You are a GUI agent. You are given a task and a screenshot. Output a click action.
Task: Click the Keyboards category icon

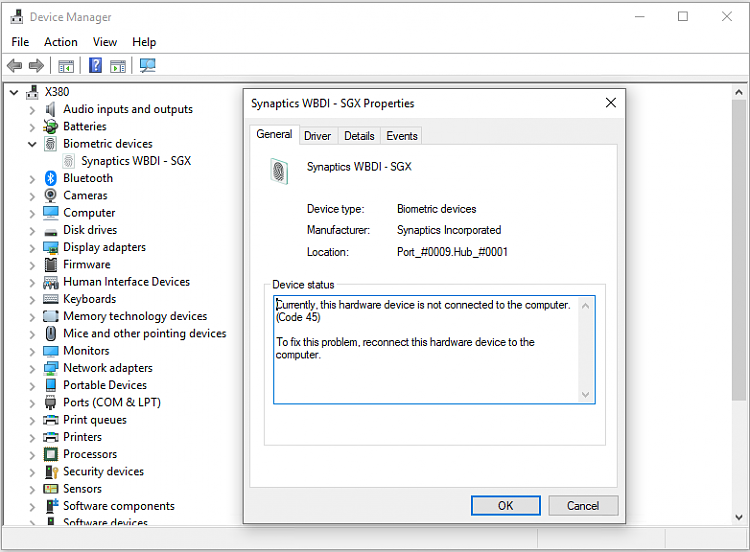pos(51,299)
